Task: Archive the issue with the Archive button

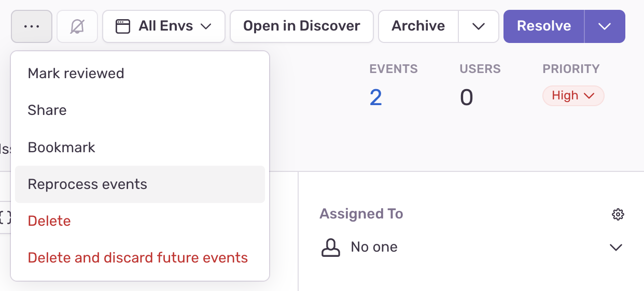Action: pos(418,26)
